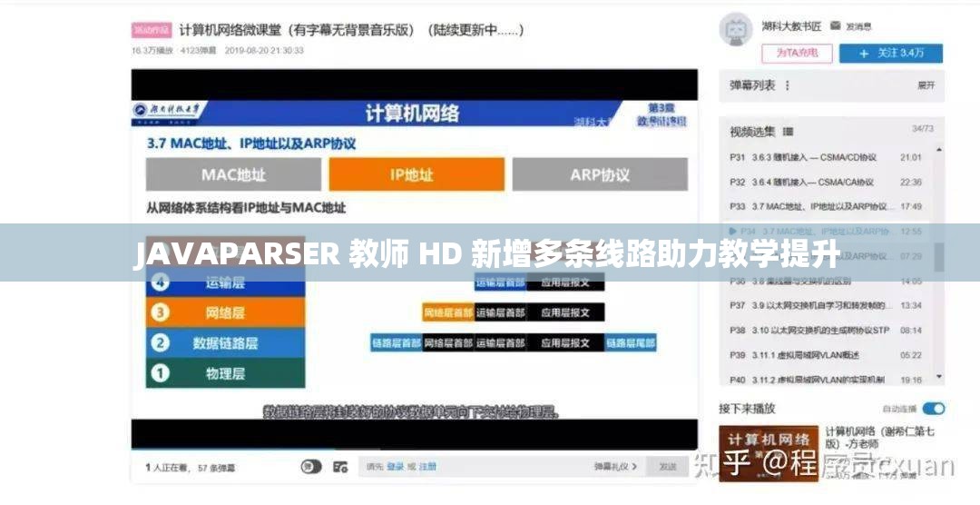980x505 pixels.
Task: Select P39 3.11.1 VLAN概述 episode
Action: coord(826,355)
